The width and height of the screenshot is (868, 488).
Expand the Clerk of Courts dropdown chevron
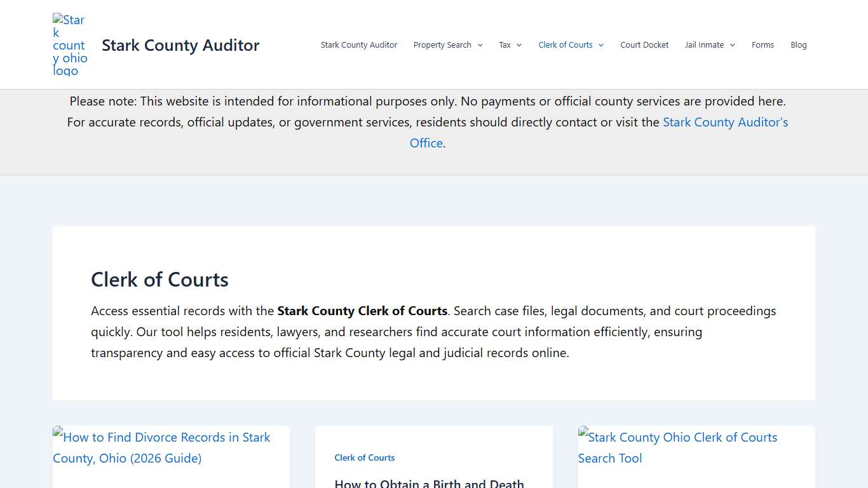pos(600,44)
